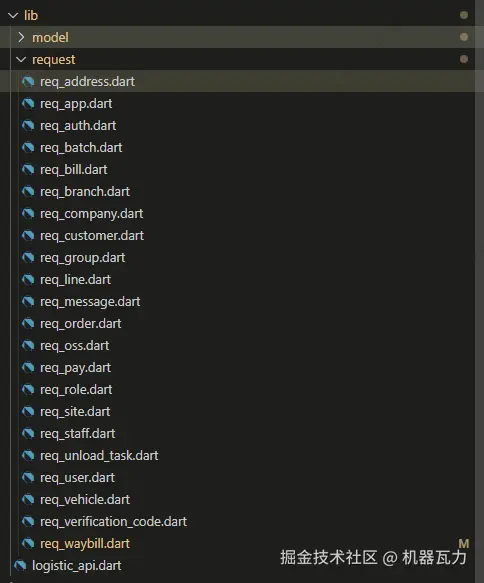
Task: Click Dart icon beside req_waybill.dart
Action: point(28,543)
